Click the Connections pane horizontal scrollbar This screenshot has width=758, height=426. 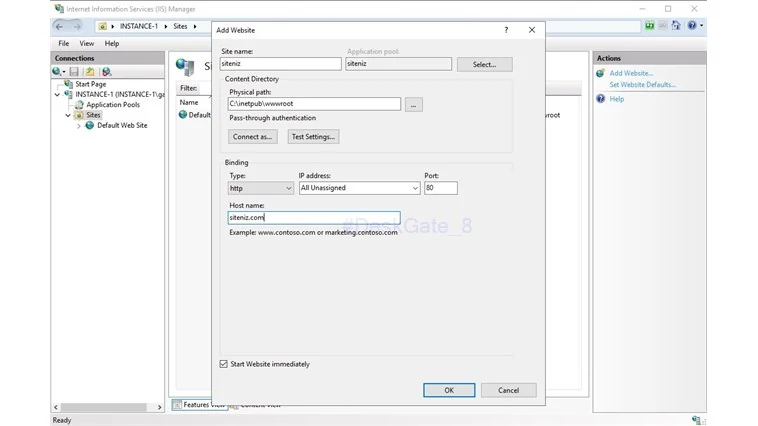point(107,407)
